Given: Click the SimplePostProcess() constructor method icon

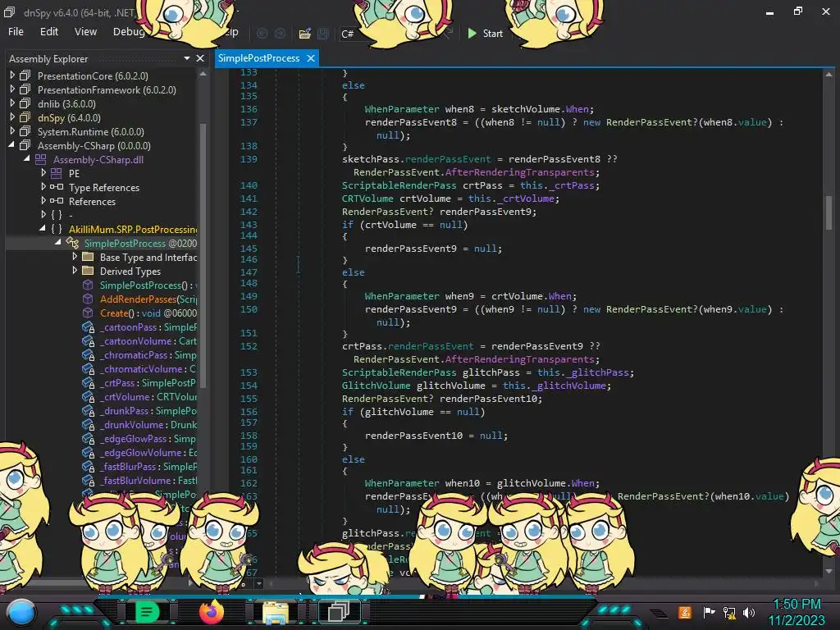Looking at the screenshot, I should [x=88, y=285].
